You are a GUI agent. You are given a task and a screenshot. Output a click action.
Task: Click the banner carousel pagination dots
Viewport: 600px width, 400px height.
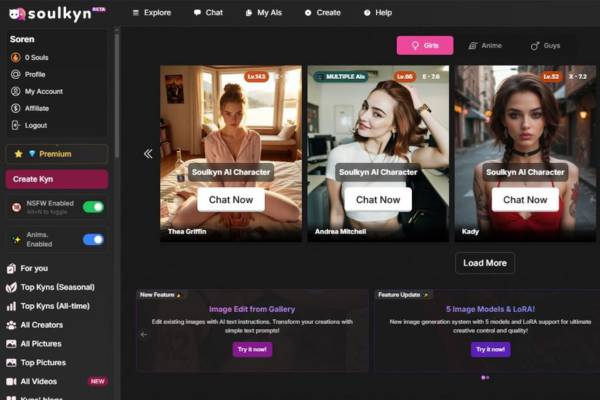tap(485, 378)
